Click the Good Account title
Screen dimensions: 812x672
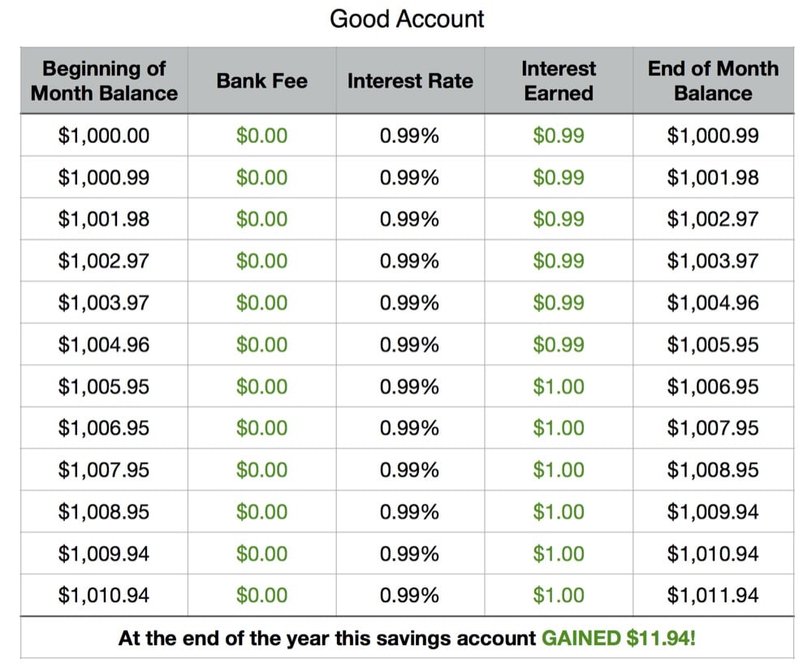coord(407,20)
